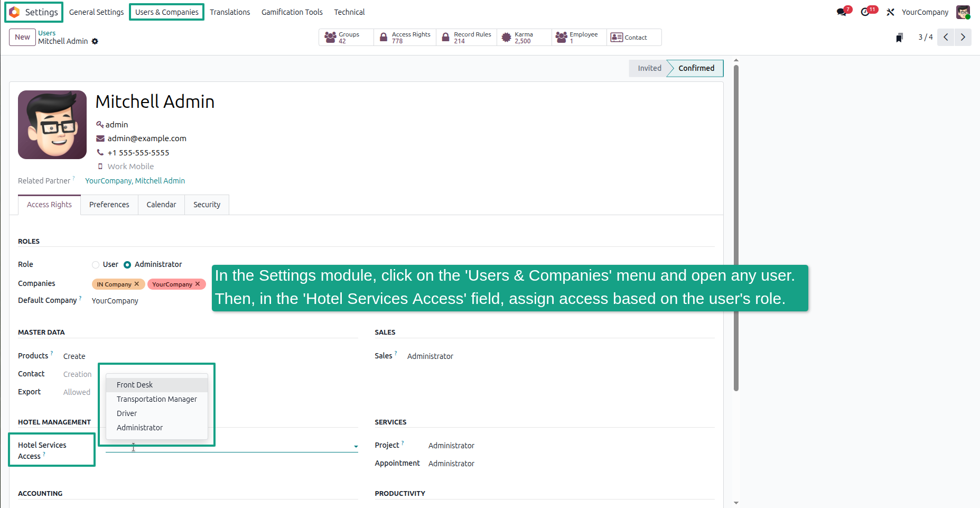Viewport: 980px width, 508px height.
Task: Click the scrollbar up arrow
Action: [736, 61]
